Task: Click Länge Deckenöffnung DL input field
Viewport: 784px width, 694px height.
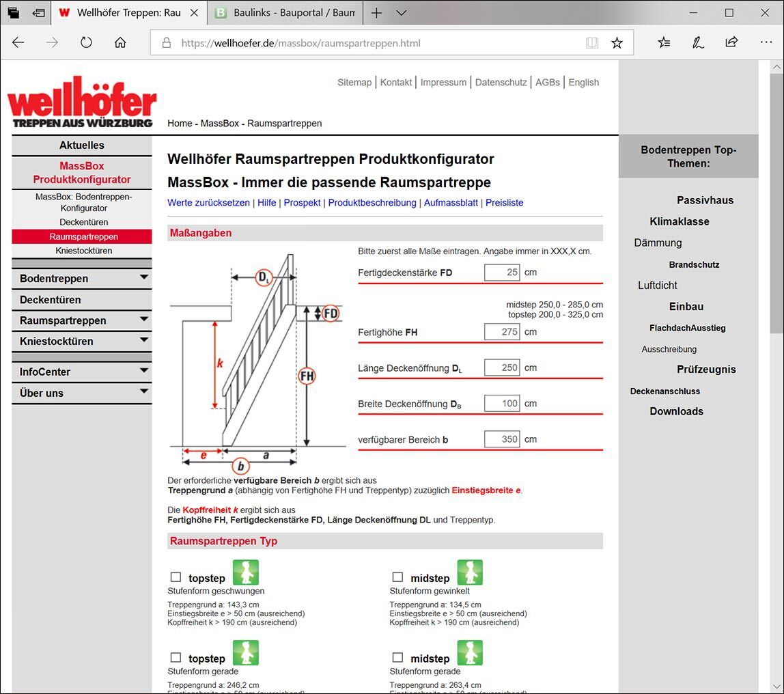Action: coord(502,367)
